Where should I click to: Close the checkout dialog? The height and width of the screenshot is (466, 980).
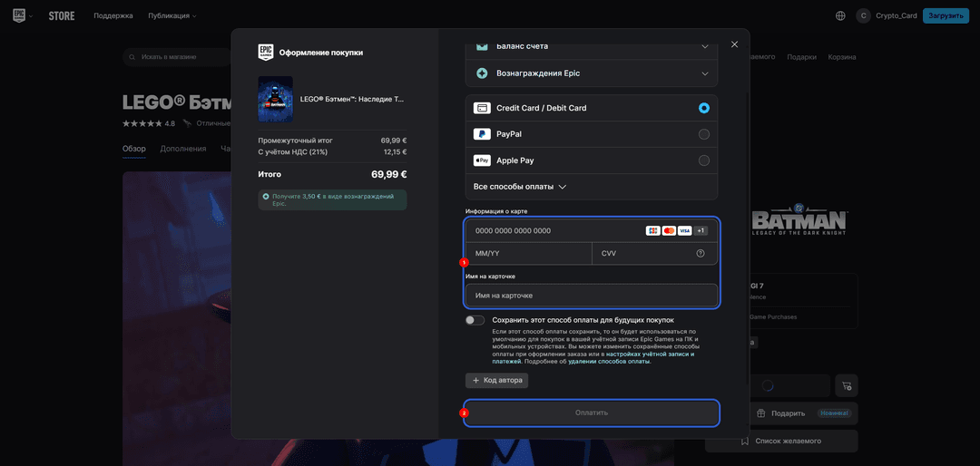[x=734, y=44]
